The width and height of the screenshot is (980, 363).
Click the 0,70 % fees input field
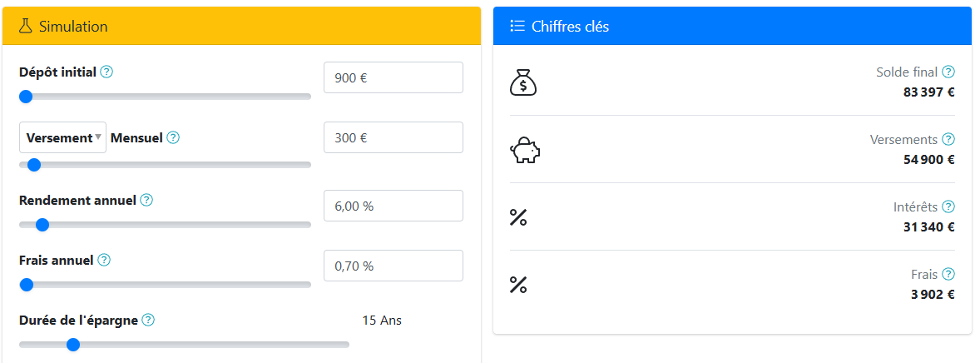pos(393,266)
